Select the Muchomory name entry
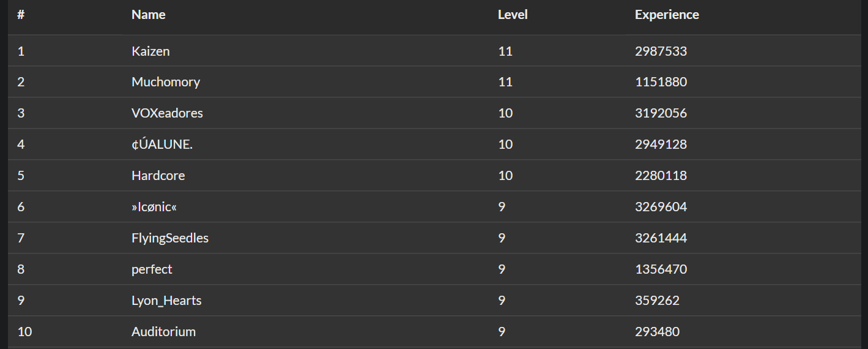The image size is (868, 349). (166, 82)
